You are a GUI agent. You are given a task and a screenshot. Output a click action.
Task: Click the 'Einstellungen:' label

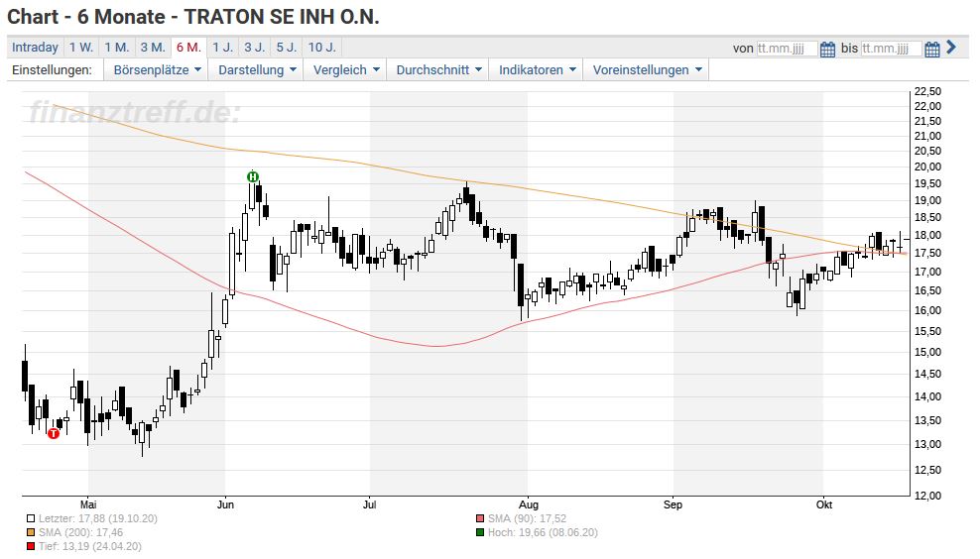[52, 70]
